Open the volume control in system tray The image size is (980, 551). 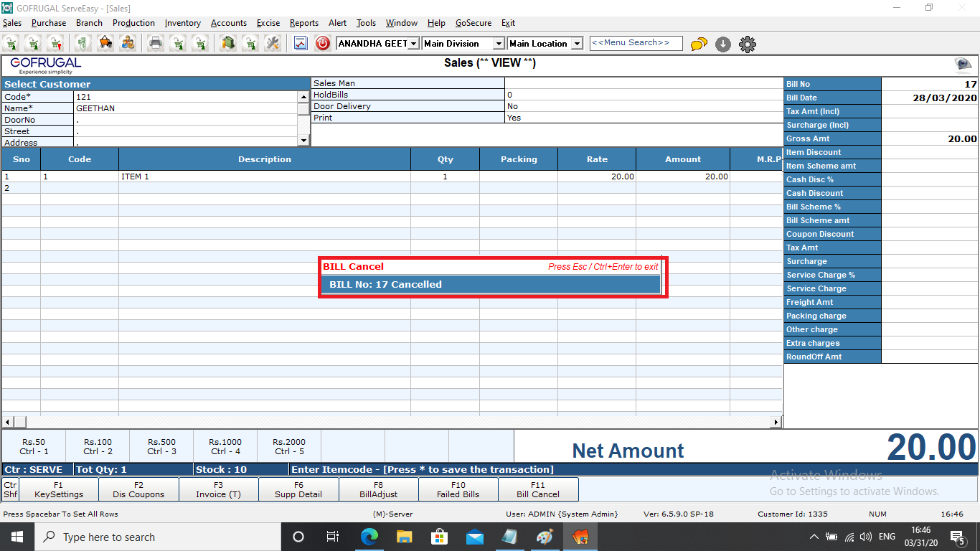pyautogui.click(x=865, y=537)
